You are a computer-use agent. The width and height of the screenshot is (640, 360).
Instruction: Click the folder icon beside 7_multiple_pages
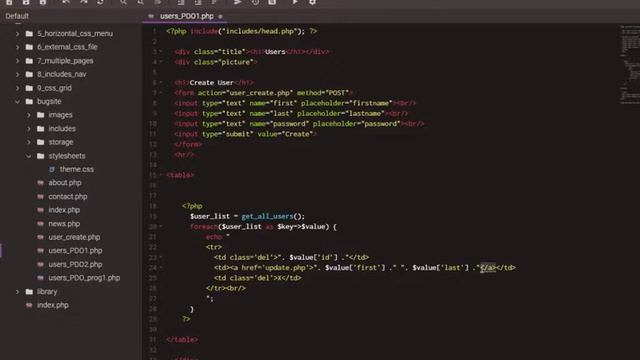coord(29,61)
